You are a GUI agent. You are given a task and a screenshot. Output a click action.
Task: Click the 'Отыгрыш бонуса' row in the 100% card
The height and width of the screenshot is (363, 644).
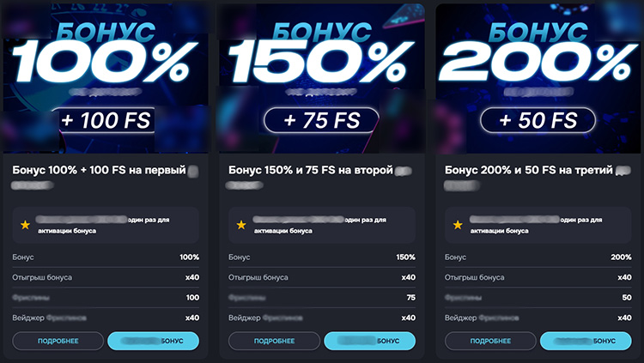click(x=106, y=277)
